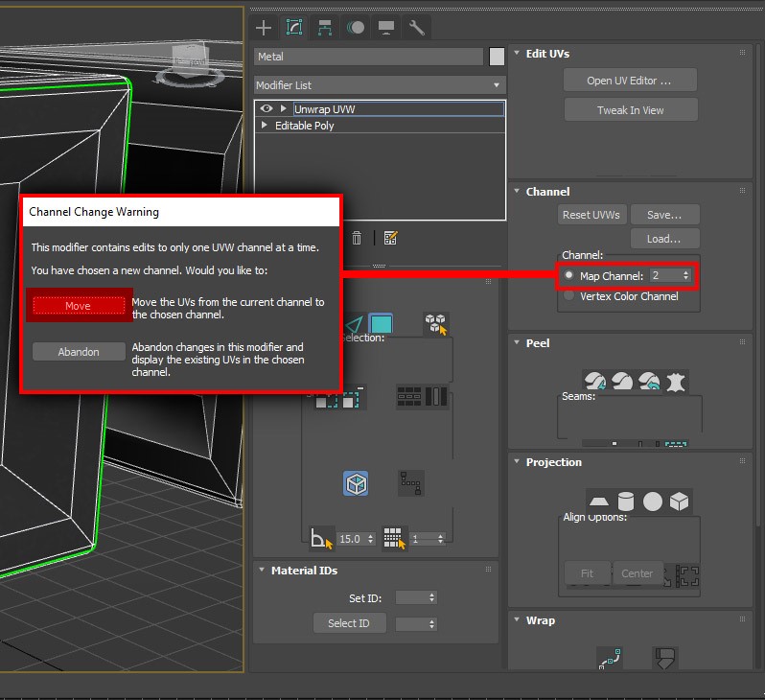This screenshot has height=700, width=765.
Task: Click the Load... UVW button
Action: click(664, 239)
